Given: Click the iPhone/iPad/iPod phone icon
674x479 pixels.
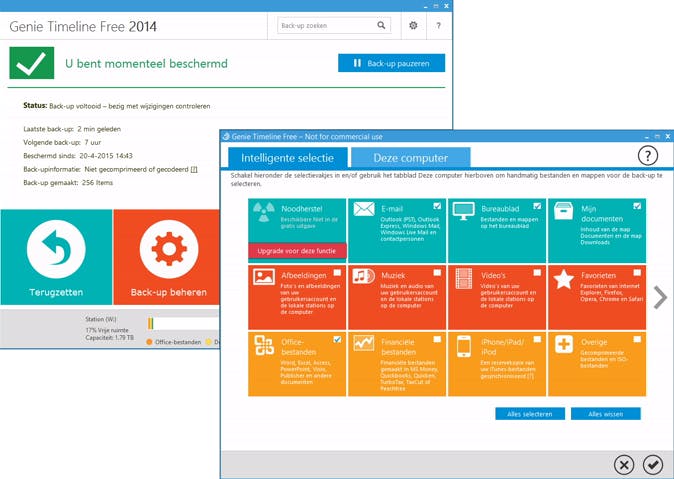Looking at the screenshot, I should coord(463,346).
